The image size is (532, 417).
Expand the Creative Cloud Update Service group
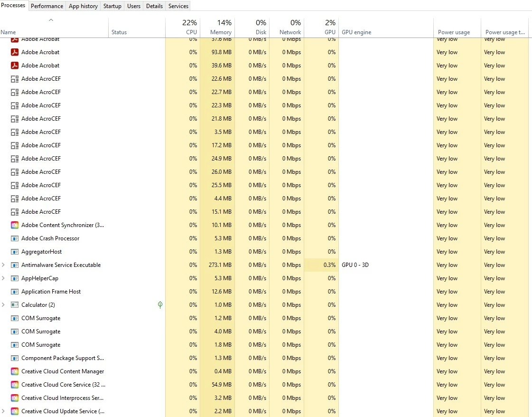tap(3, 411)
